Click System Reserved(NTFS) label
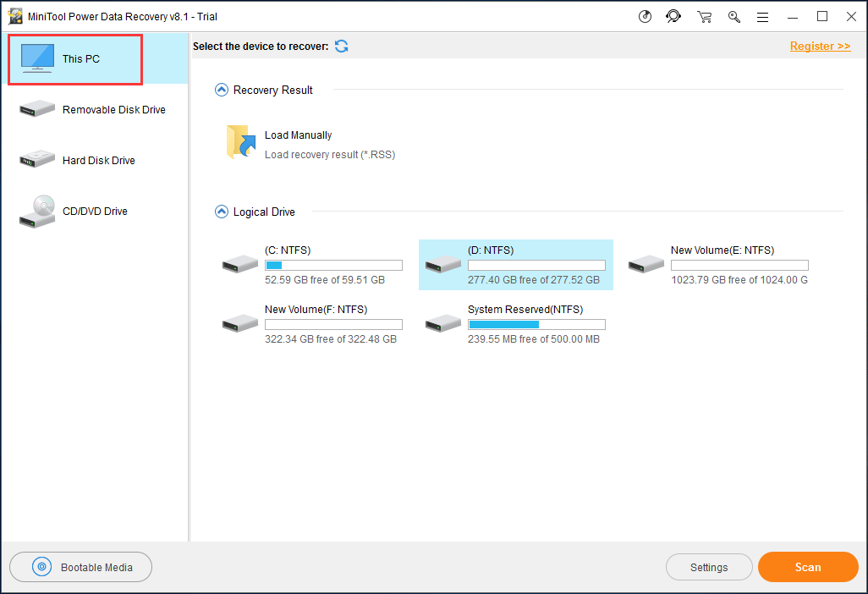 click(x=525, y=310)
